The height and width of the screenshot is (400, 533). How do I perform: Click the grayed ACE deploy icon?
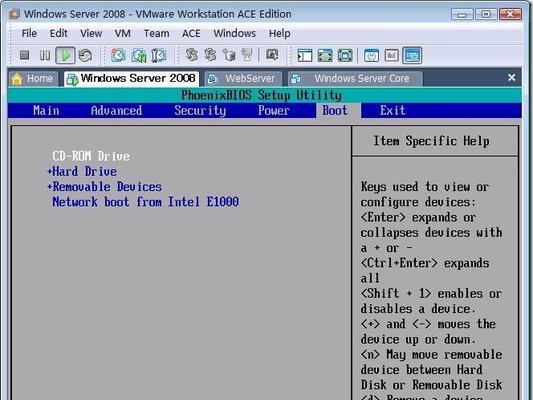(247, 55)
